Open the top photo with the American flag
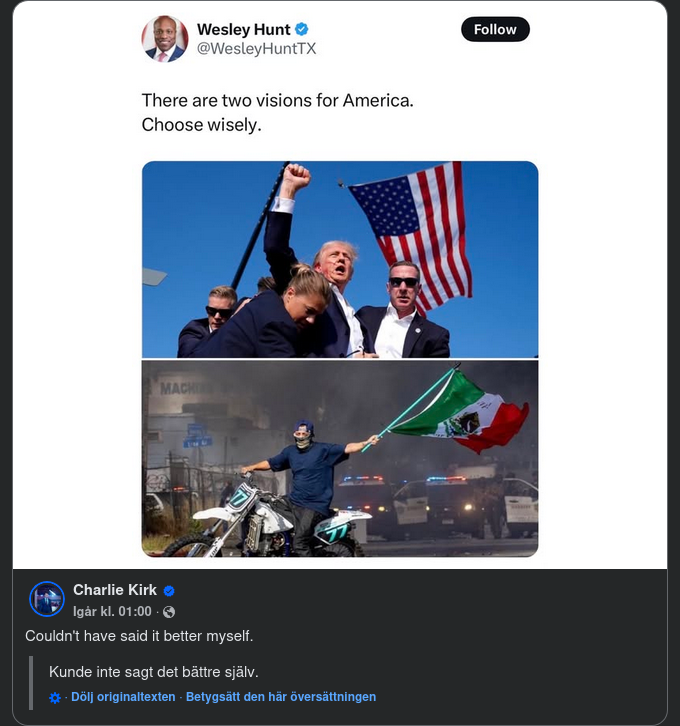Image resolution: width=680 pixels, height=726 pixels. (340, 259)
